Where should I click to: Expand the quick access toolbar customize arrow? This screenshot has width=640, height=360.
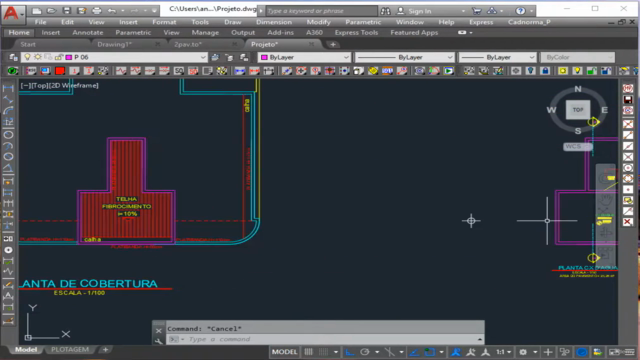pos(154,11)
